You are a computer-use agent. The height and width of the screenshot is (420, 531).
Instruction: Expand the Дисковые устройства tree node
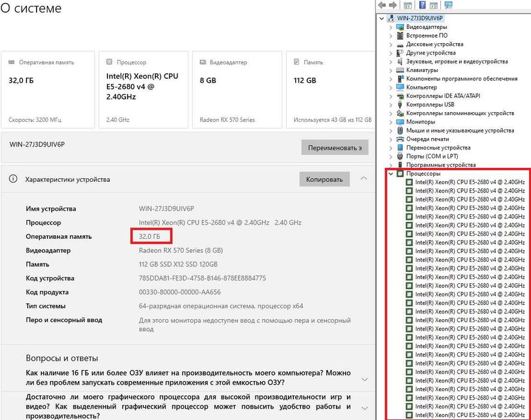391,44
